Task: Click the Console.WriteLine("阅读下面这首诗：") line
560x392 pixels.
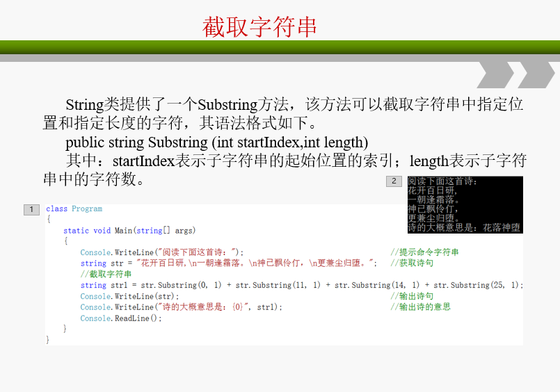Action: coord(162,252)
